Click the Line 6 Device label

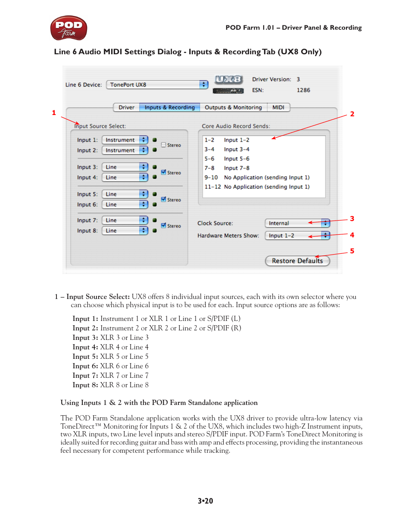pos(84,85)
